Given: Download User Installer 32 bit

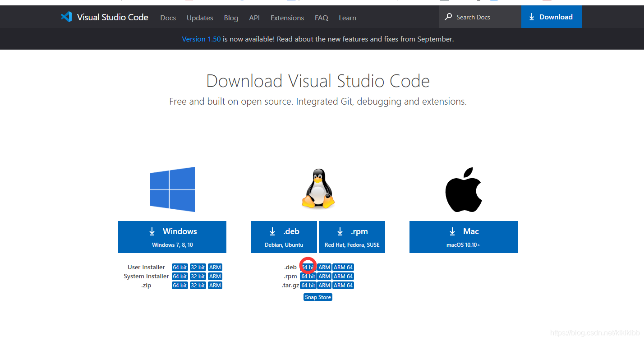Looking at the screenshot, I should pos(198,267).
